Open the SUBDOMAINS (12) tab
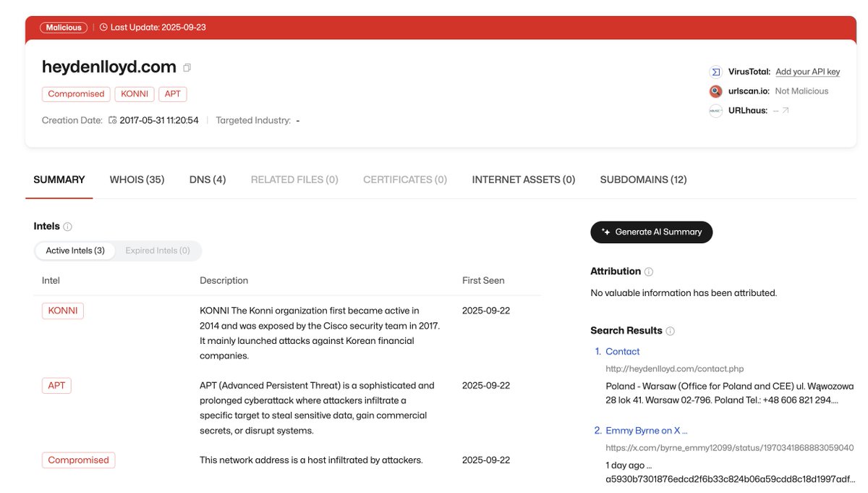Image resolution: width=868 pixels, height=493 pixels. click(644, 180)
